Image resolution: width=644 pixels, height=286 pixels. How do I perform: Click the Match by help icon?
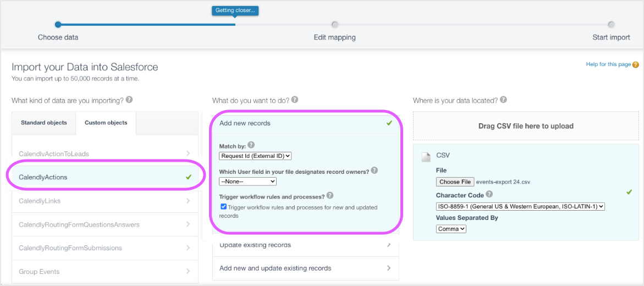pos(251,145)
